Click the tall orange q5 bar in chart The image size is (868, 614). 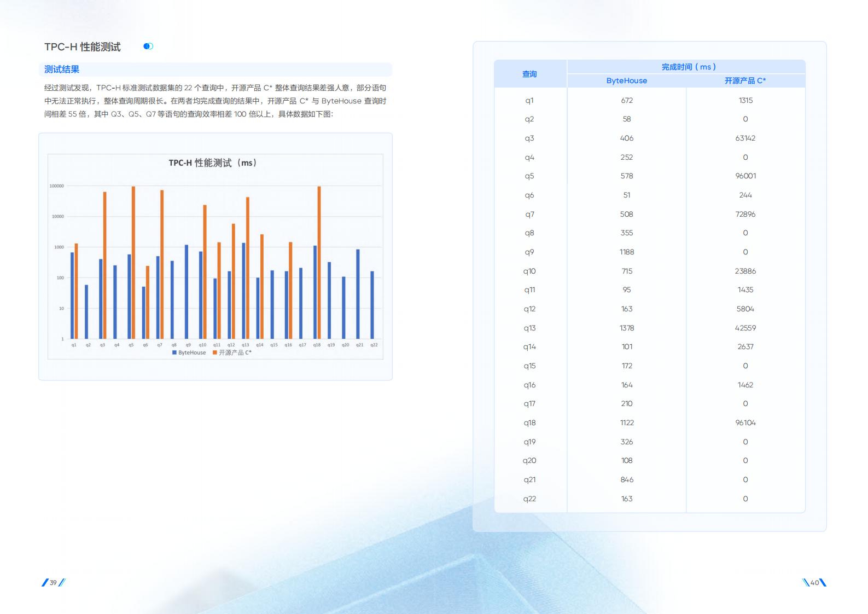133,263
